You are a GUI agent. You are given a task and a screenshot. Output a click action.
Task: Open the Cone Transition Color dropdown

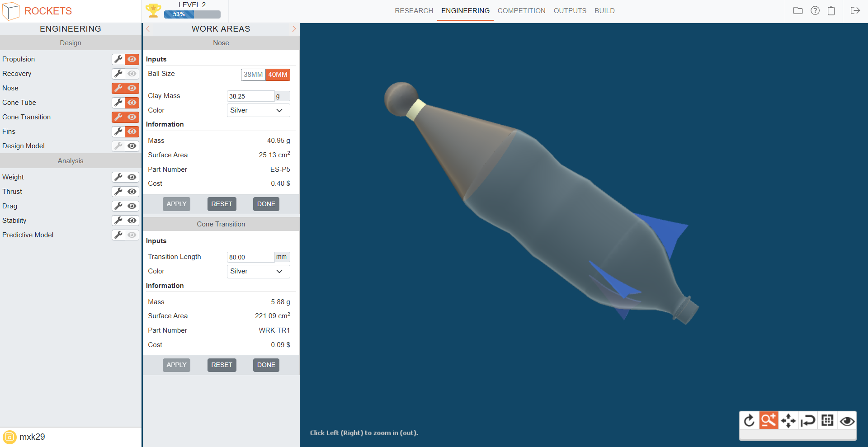click(x=258, y=271)
